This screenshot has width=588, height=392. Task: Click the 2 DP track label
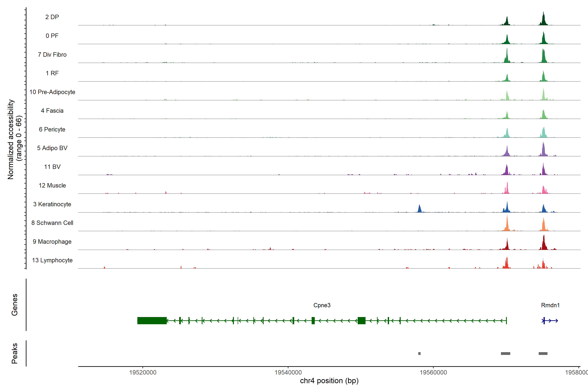click(x=52, y=17)
